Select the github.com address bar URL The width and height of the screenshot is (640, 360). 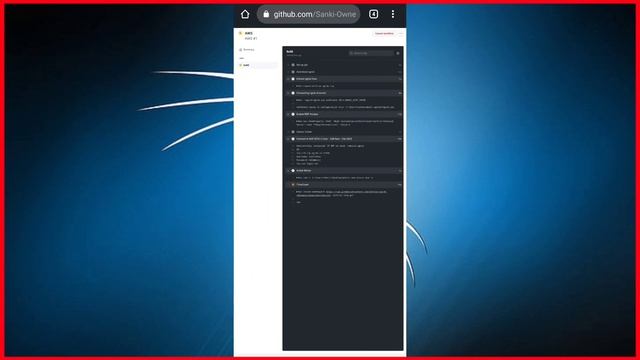309,14
